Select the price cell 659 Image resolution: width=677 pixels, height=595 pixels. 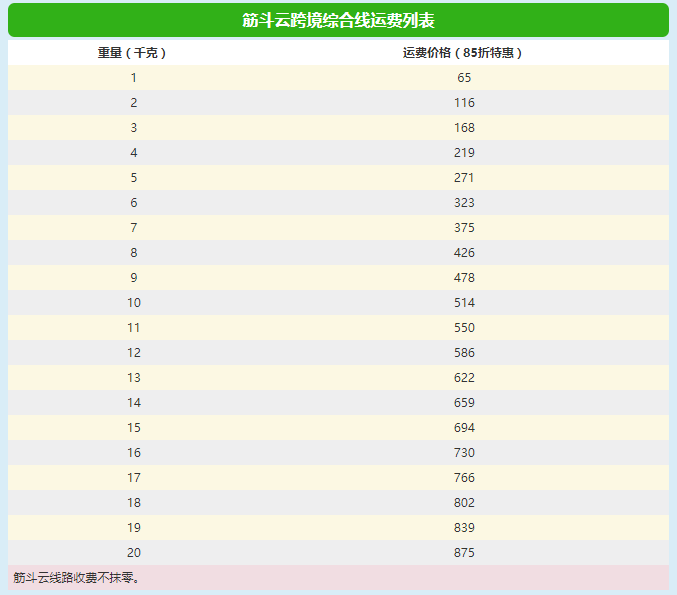click(464, 403)
